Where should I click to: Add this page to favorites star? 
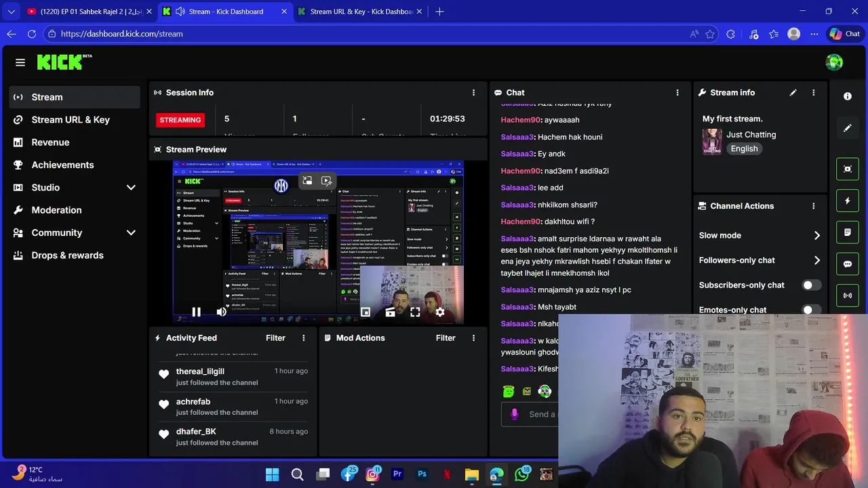point(710,34)
